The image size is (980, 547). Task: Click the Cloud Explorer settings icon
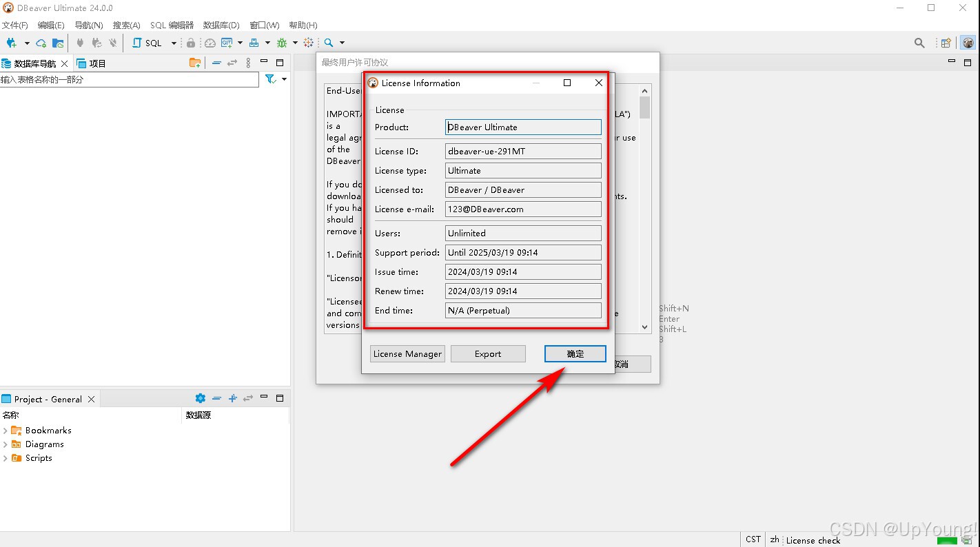click(41, 43)
